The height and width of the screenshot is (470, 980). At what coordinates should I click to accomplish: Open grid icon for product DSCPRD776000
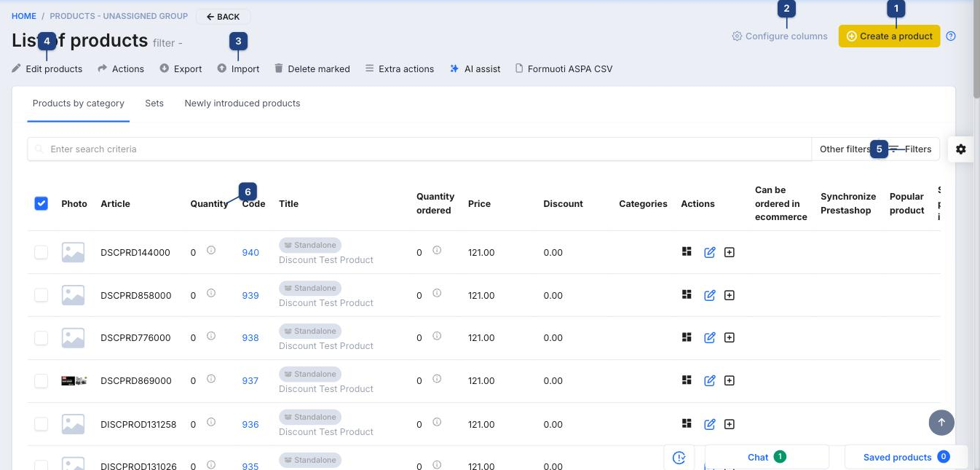pyautogui.click(x=686, y=337)
